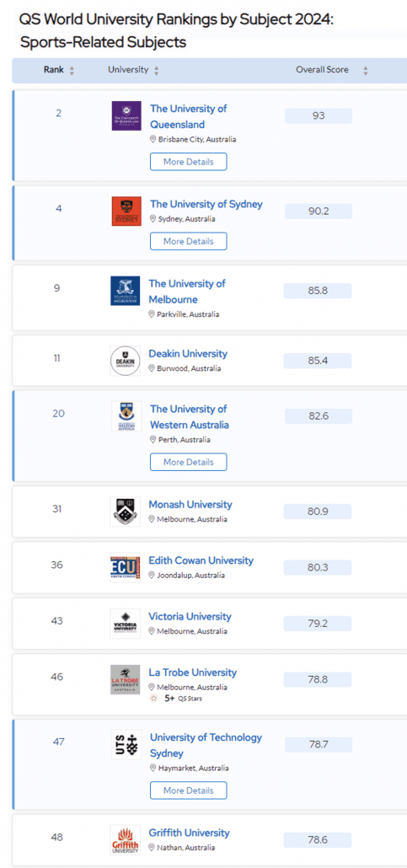Open More Details for University of Technology Sydney
This screenshot has width=407, height=868.
pos(188,790)
